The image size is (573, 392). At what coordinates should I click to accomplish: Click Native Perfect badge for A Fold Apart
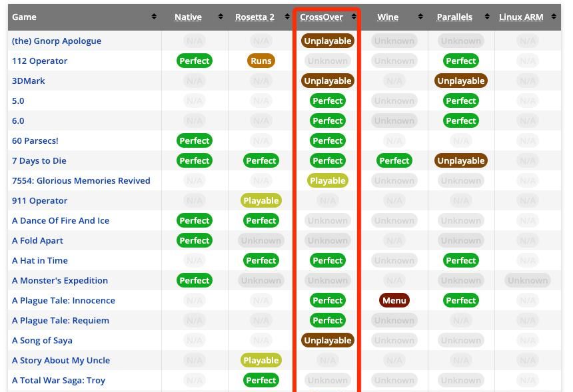tap(195, 240)
